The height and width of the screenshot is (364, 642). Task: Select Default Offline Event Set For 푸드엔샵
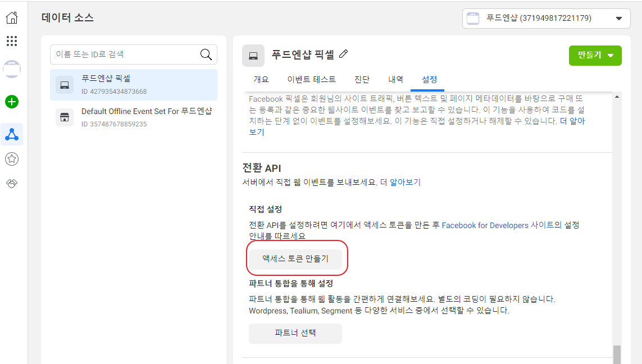tap(134, 117)
